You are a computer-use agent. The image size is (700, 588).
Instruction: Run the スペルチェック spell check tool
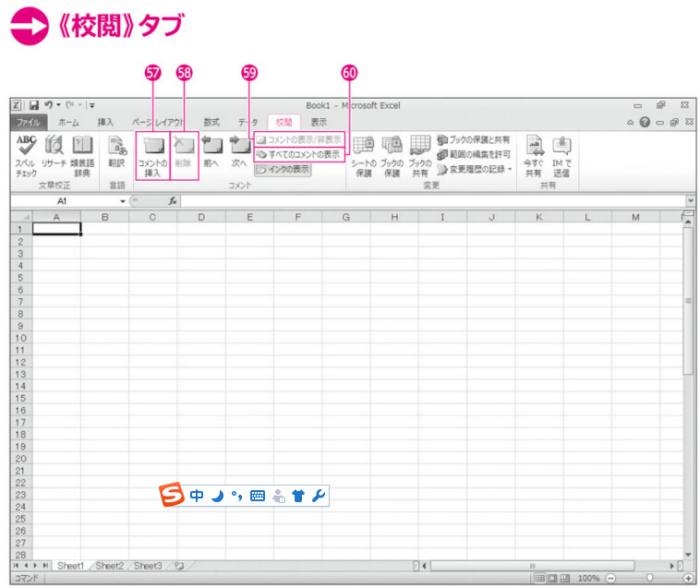pos(27,156)
